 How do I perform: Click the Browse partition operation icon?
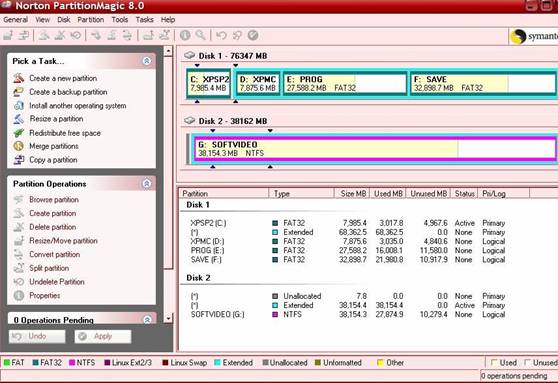click(19, 200)
